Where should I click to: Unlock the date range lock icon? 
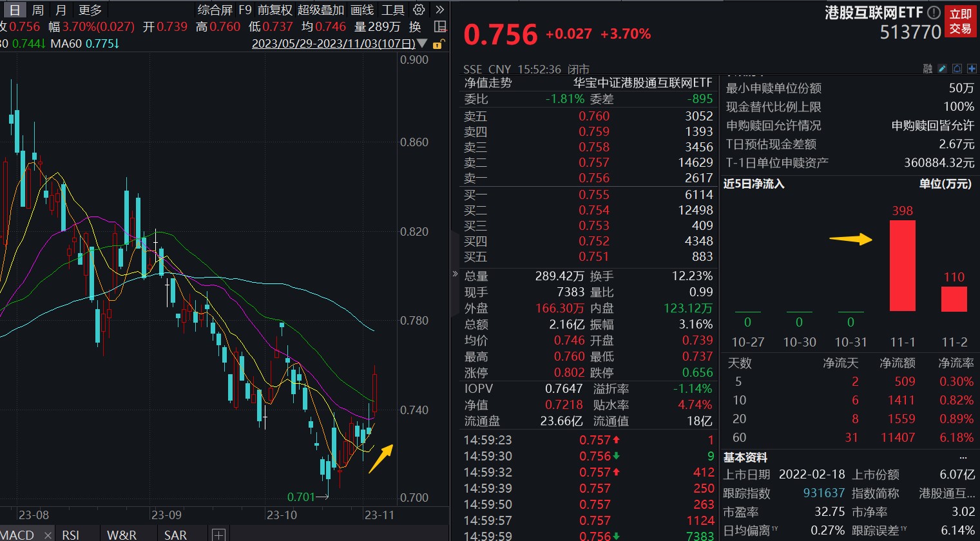[437, 44]
